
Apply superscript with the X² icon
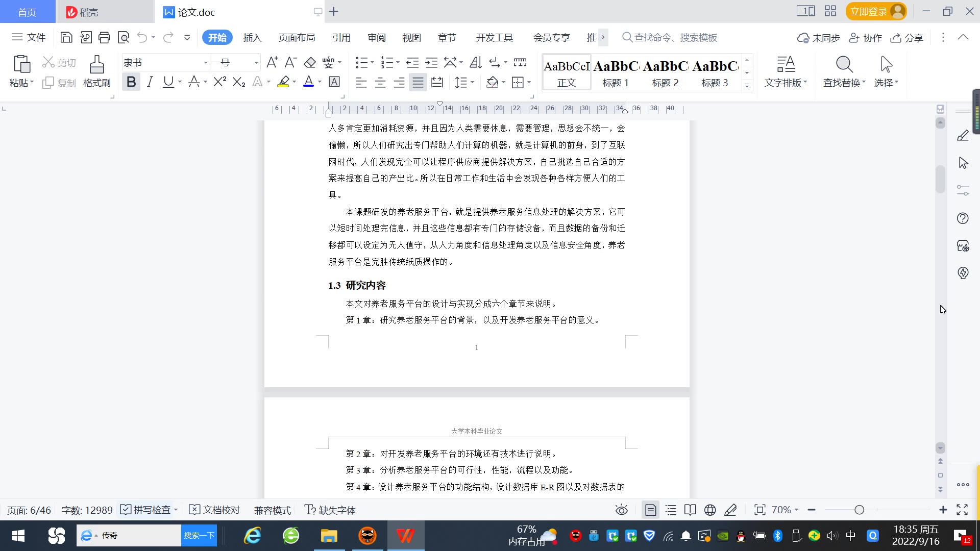[x=219, y=82]
